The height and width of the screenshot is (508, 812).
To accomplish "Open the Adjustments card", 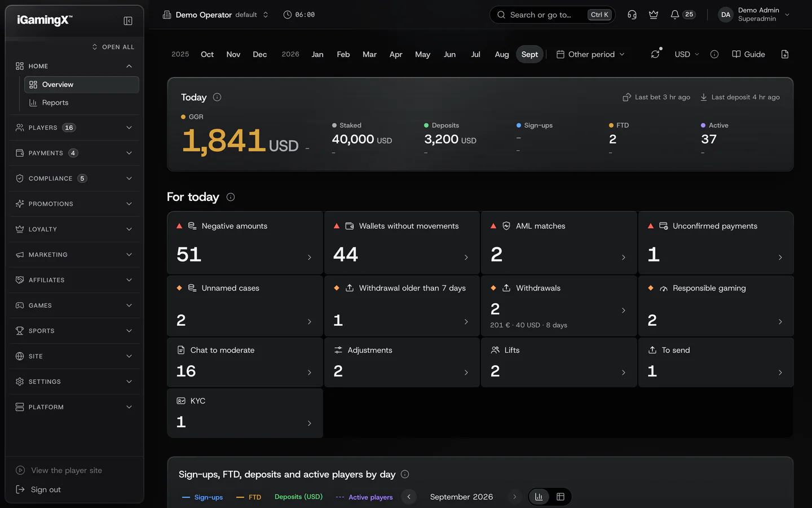I will point(402,362).
